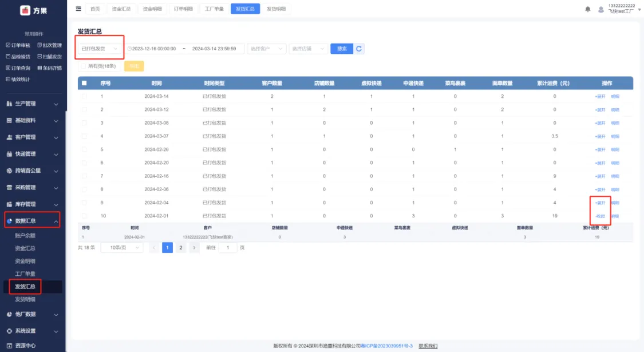Click the hamburger menu collapse icon
The width and height of the screenshot is (644, 352).
click(x=78, y=9)
